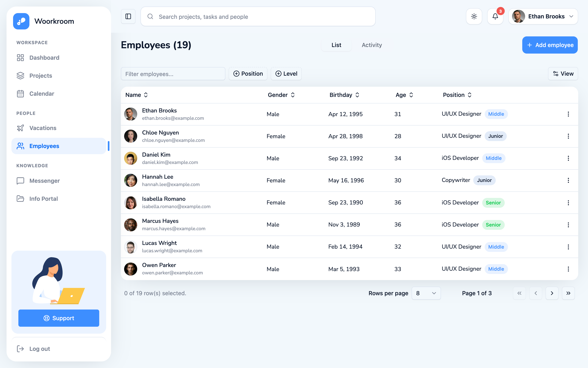Open row actions for Ethan Brooks
The height and width of the screenshot is (368, 588).
tap(568, 114)
